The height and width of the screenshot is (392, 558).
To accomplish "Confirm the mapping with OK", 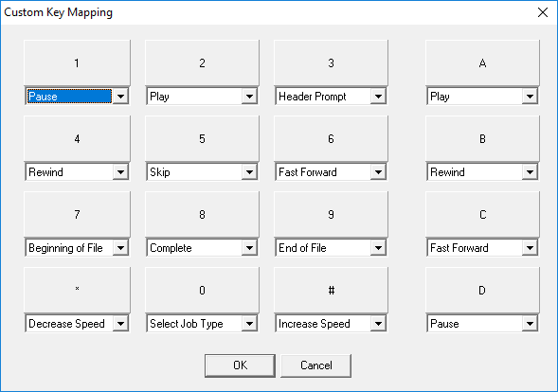I will pos(240,365).
